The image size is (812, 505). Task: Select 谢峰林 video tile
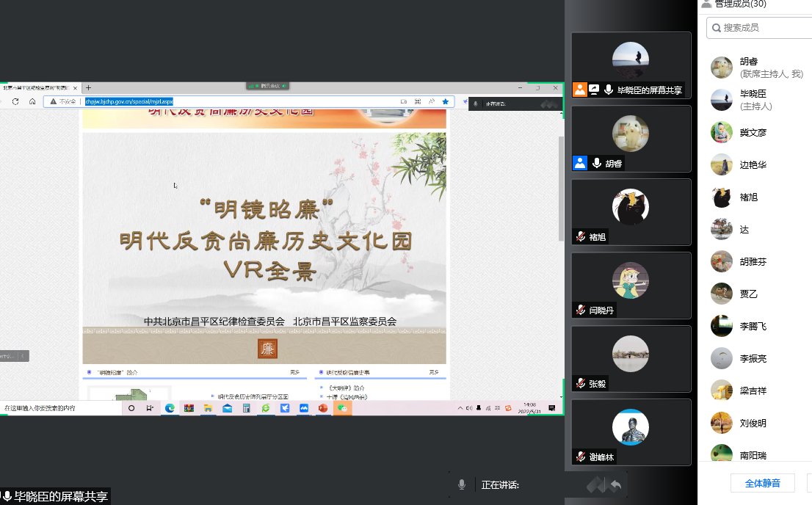tap(631, 432)
